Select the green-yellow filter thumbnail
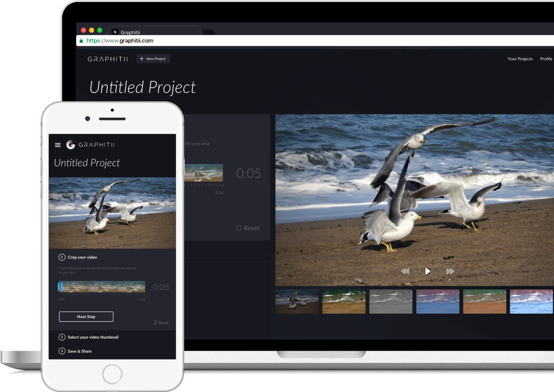Screen dimensions: 554x392 344,302
